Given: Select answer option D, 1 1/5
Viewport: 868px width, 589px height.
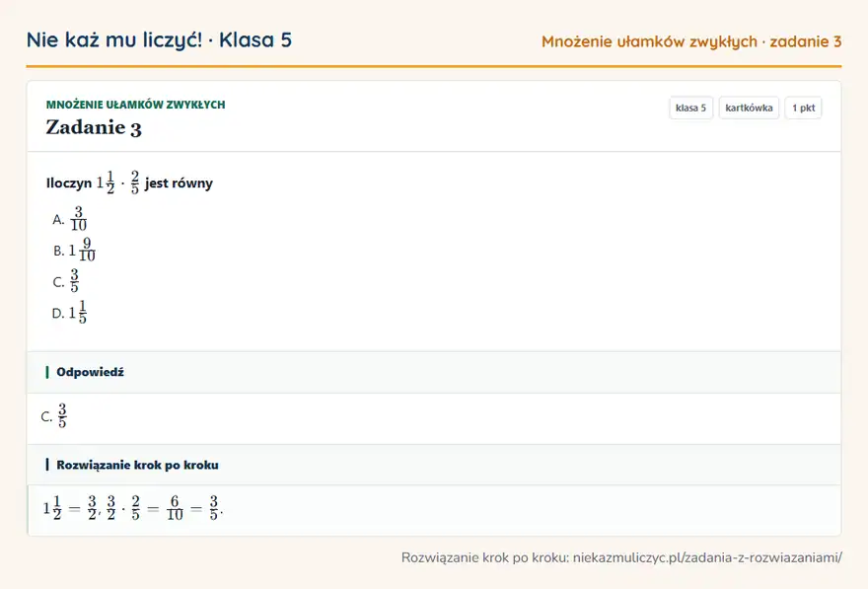Looking at the screenshot, I should 70,313.
